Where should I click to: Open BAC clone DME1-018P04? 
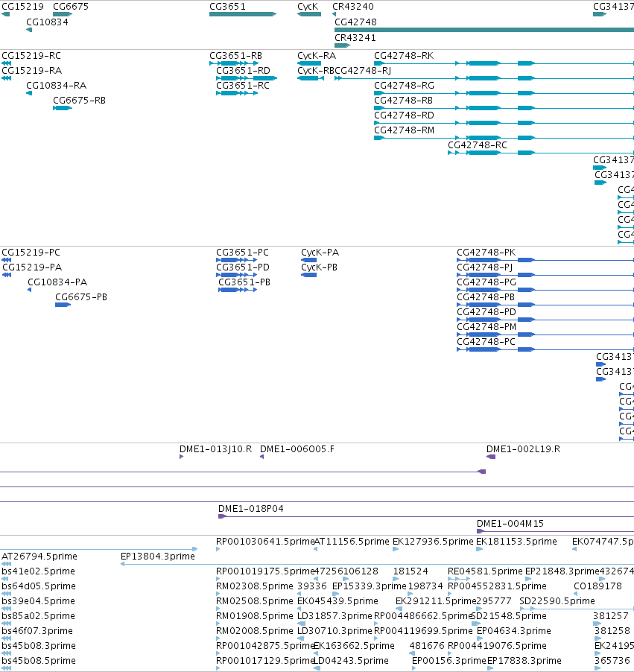[251, 509]
